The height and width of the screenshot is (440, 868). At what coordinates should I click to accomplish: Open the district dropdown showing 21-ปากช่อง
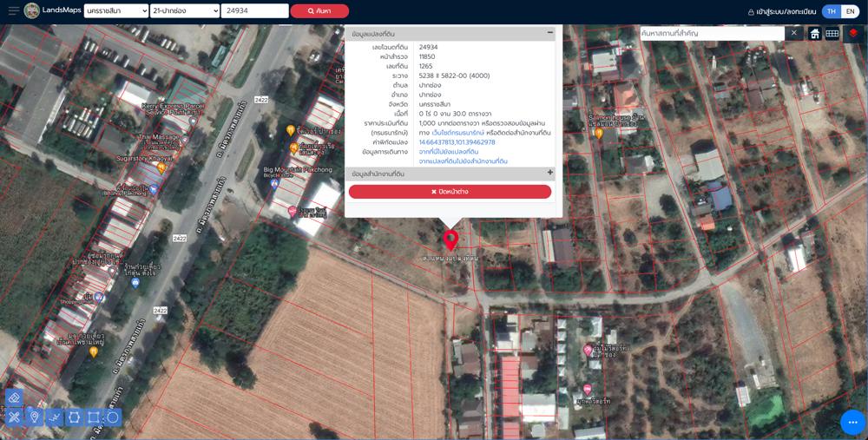point(185,11)
